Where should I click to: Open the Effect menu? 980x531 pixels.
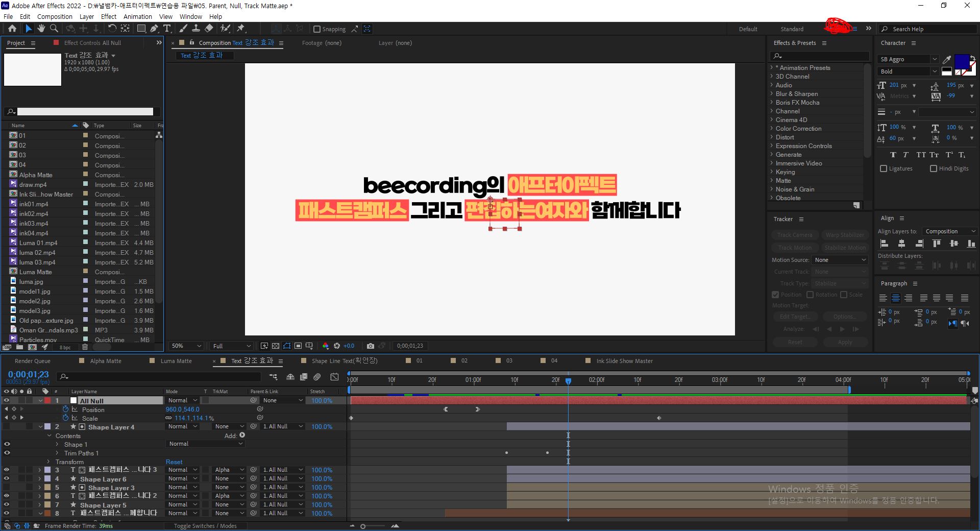coord(109,16)
